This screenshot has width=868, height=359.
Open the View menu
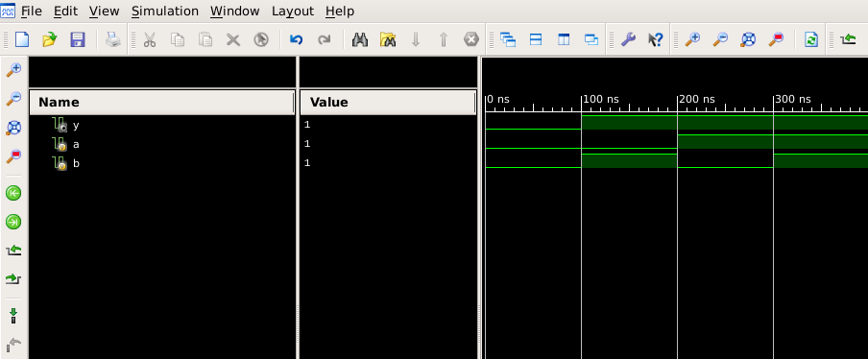[x=104, y=12]
